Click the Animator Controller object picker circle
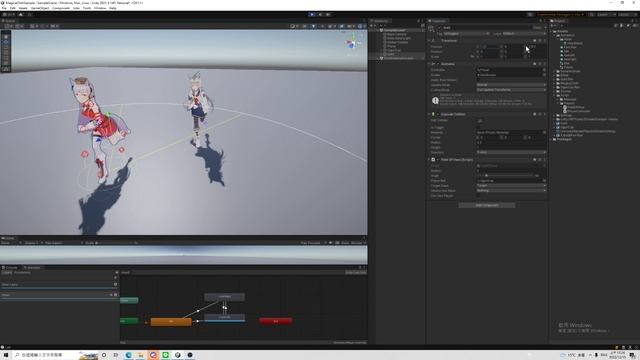The image size is (640, 360). (x=544, y=70)
